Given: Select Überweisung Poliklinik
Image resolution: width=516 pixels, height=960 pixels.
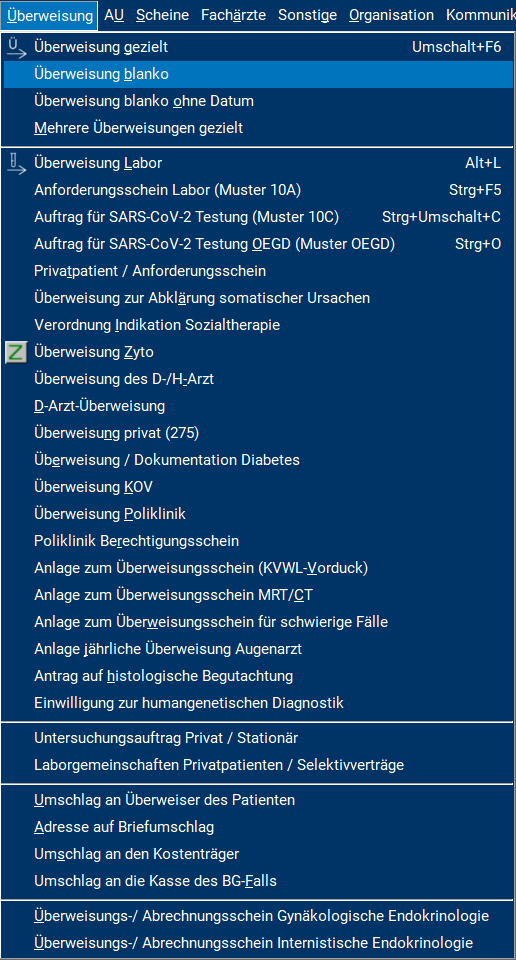Looking at the screenshot, I should (258, 514).
